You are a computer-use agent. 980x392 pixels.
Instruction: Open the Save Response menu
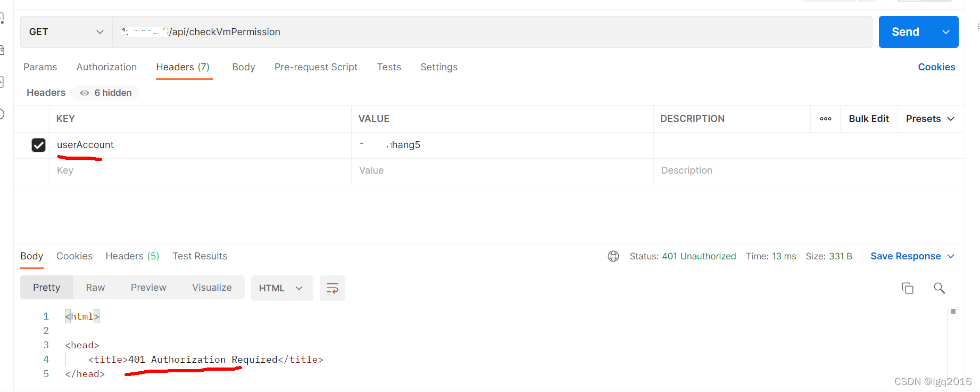pos(912,256)
